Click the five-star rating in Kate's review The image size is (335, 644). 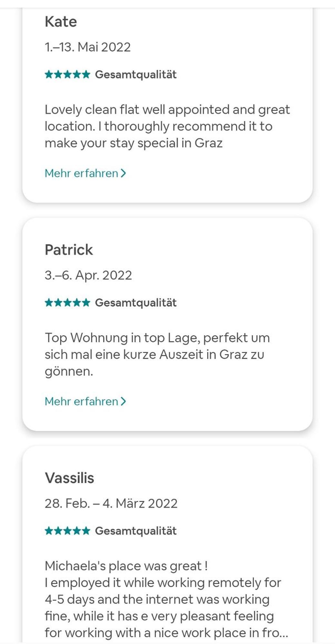[x=67, y=75]
